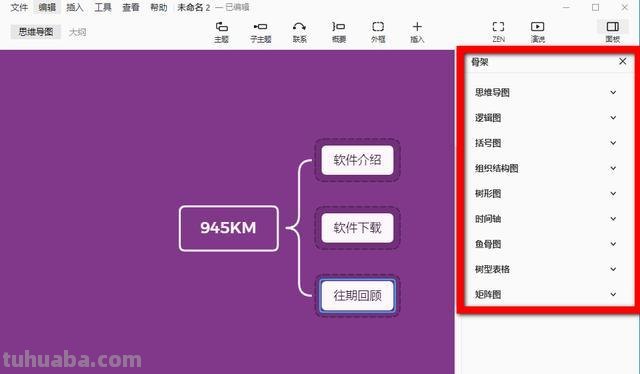Select the 软件介绍 topic node

(357, 160)
